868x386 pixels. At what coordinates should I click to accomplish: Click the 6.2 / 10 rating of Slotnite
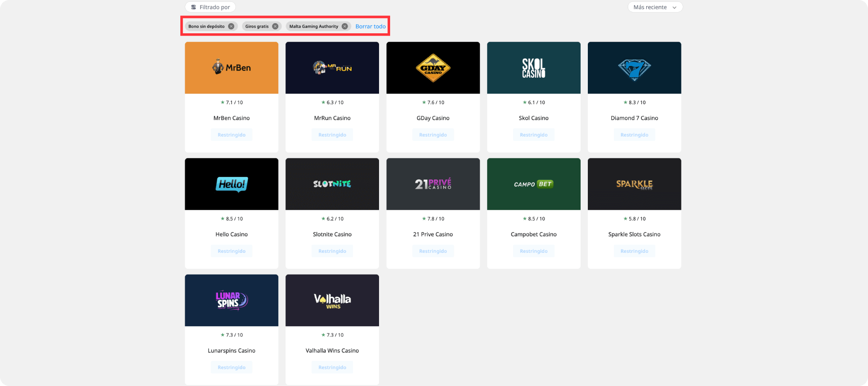click(x=333, y=219)
